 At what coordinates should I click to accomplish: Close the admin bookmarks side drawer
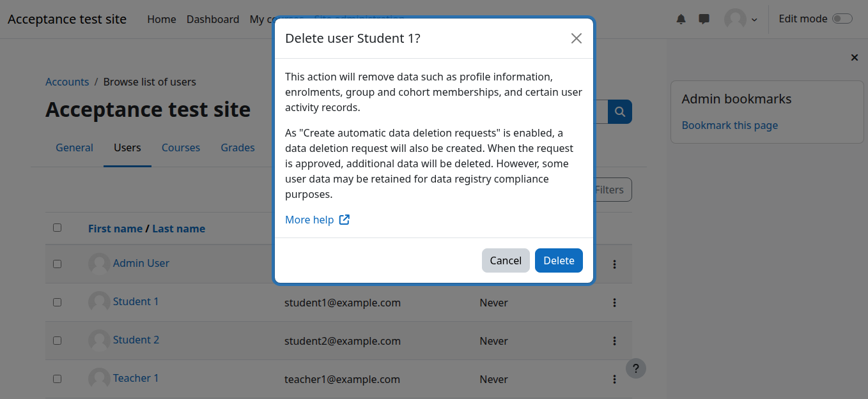pyautogui.click(x=854, y=57)
